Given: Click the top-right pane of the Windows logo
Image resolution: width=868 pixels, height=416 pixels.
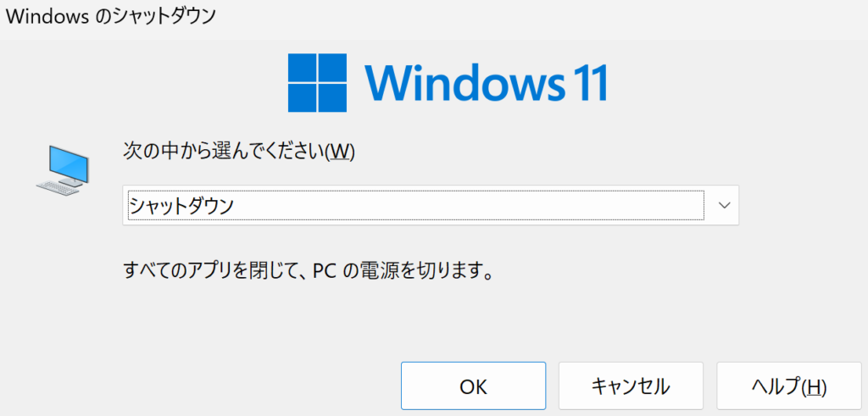Looking at the screenshot, I should pyautogui.click(x=331, y=69).
